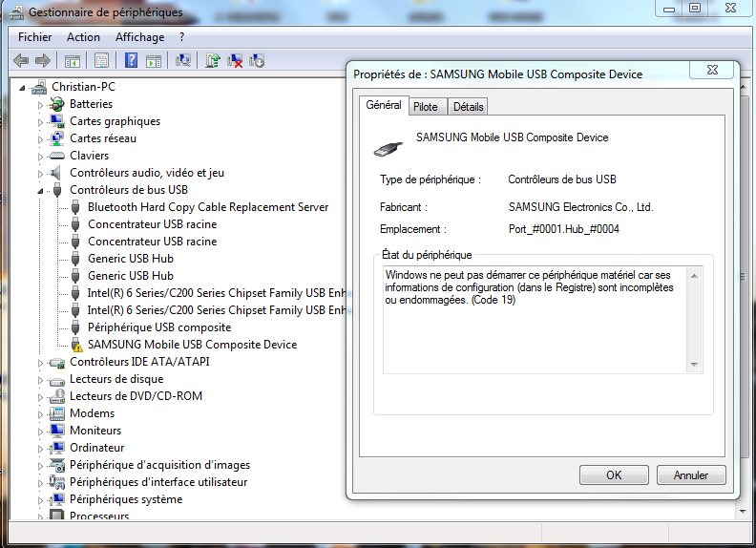The width and height of the screenshot is (756, 548).
Task: Select Bluetooth Hard Copy Cable Replacement Server
Action: pyautogui.click(x=207, y=207)
